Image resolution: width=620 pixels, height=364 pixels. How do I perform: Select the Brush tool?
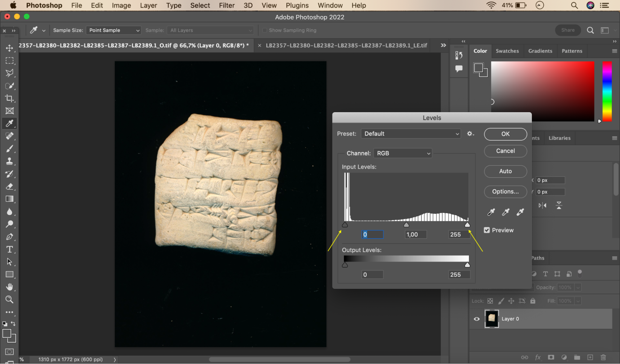coord(9,149)
